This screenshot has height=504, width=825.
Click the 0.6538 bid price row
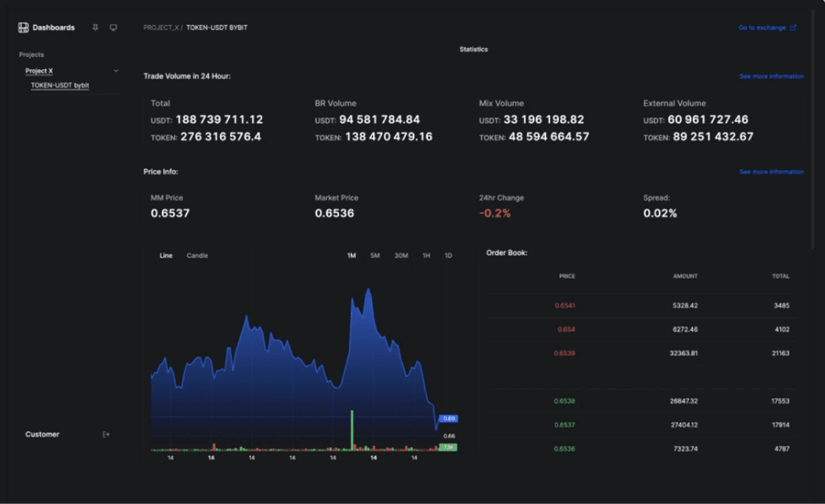(x=565, y=401)
